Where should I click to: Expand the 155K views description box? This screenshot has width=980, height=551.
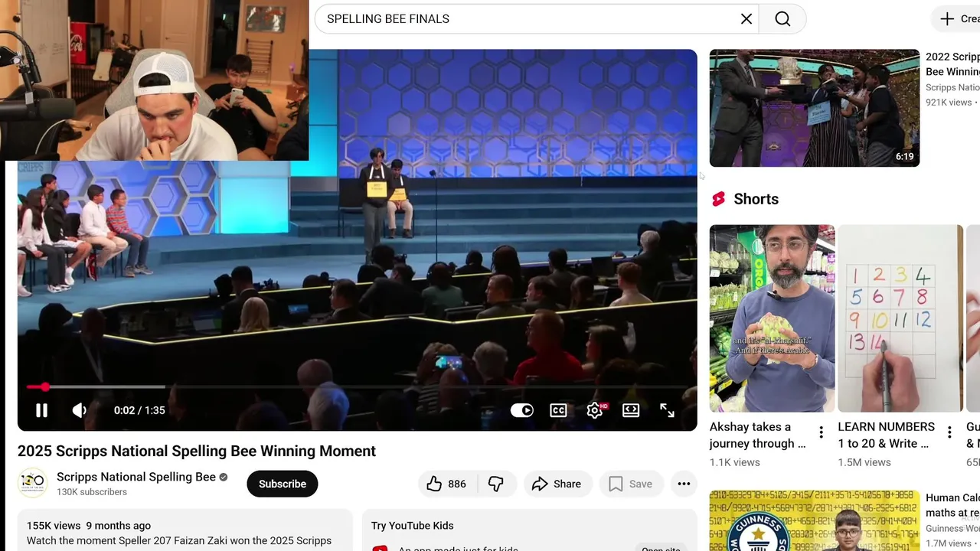tap(185, 531)
